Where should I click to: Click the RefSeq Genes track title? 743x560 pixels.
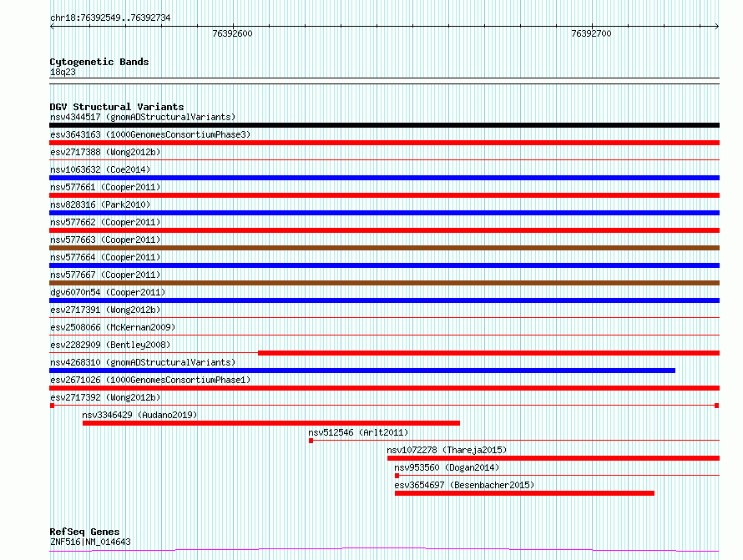tap(84, 532)
